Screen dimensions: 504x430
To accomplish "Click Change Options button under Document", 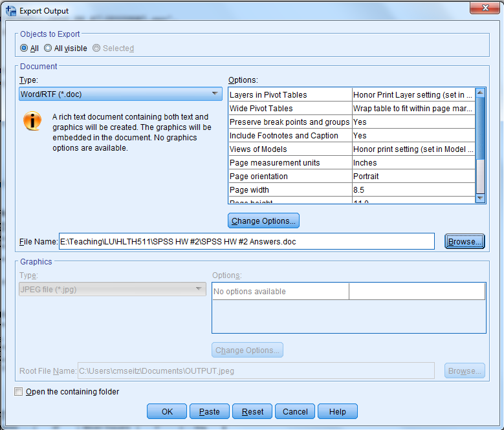I will [263, 221].
